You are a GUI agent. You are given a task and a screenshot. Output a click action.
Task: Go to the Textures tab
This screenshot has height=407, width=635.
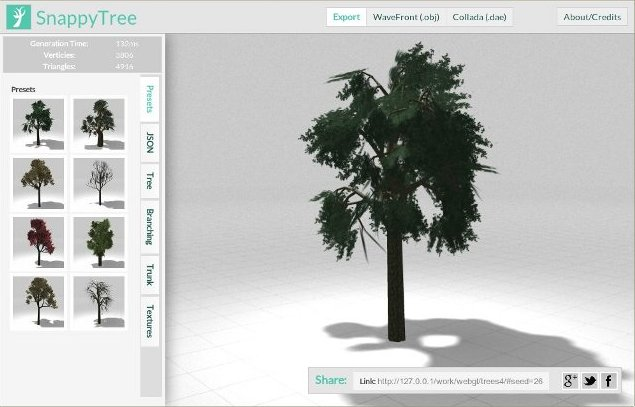point(150,321)
